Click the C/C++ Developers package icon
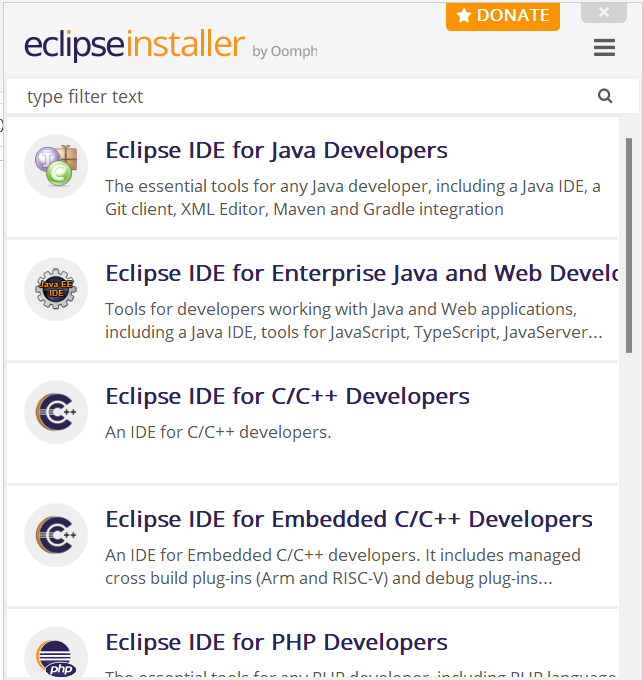 pyautogui.click(x=56, y=412)
